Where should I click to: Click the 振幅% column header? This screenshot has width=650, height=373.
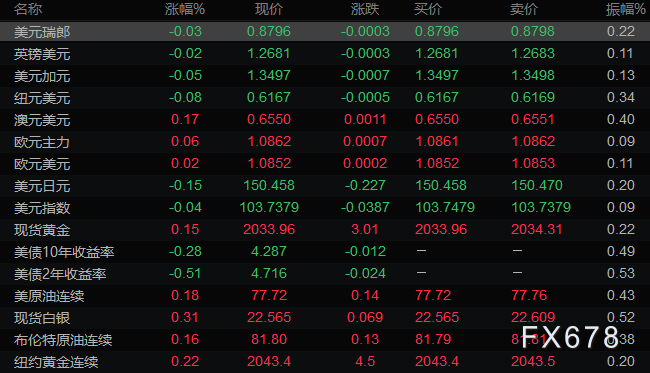point(626,9)
